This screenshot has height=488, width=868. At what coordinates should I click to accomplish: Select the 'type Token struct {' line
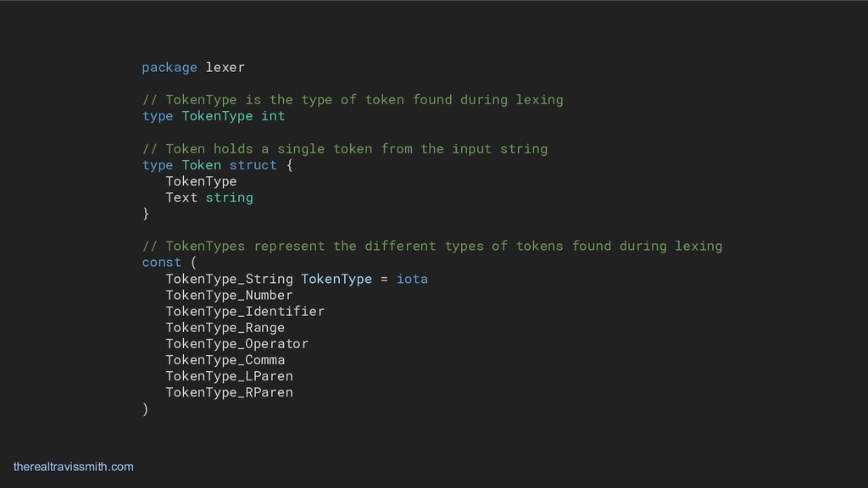click(217, 165)
